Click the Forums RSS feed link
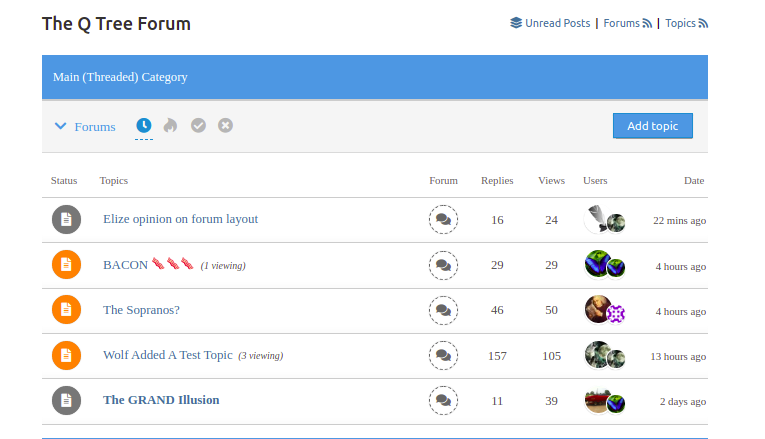 coord(627,23)
